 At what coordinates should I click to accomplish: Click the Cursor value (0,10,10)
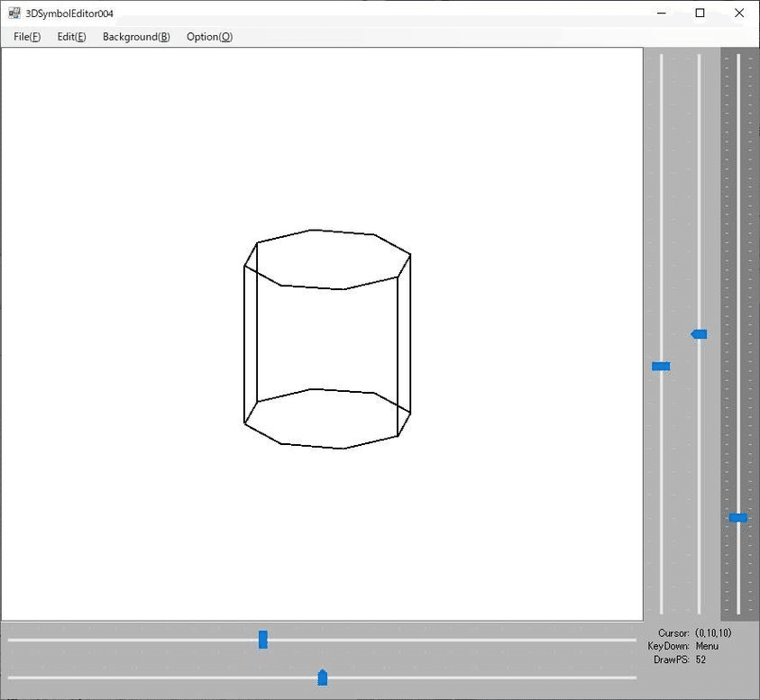coord(713,633)
